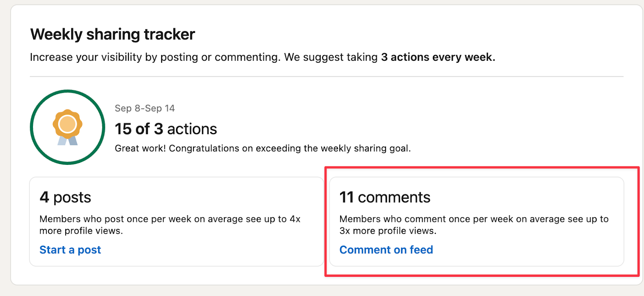Click the commenting benefit text under 11 comments

click(x=474, y=225)
